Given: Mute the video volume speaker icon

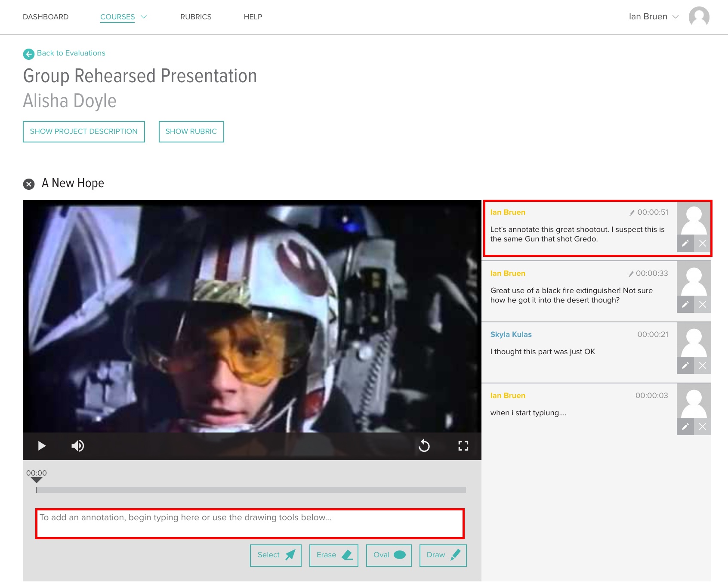Looking at the screenshot, I should tap(78, 446).
